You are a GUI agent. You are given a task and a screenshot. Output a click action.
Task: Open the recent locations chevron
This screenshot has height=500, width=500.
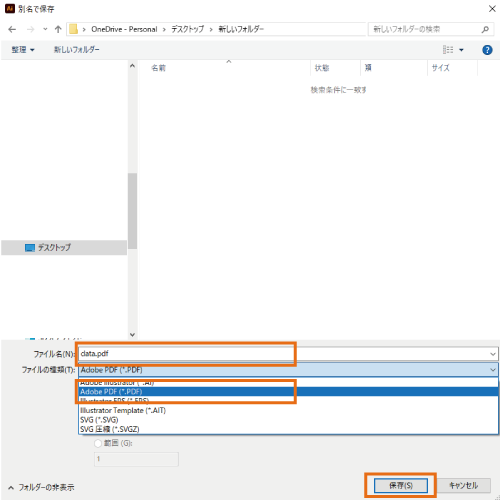click(45, 29)
